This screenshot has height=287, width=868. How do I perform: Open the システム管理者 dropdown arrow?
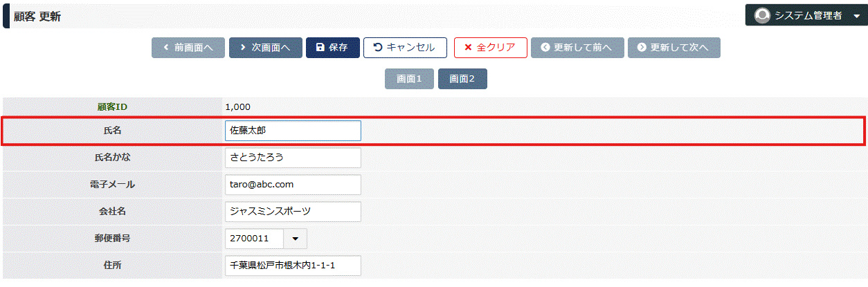[x=857, y=16]
